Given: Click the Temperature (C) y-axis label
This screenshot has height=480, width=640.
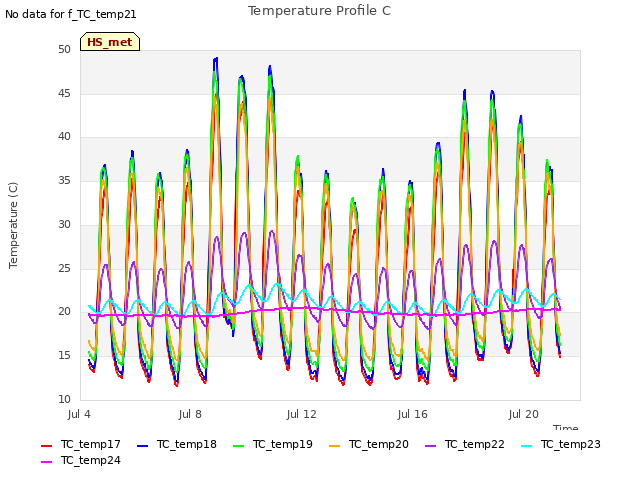Looking at the screenshot, I should 13,225.
